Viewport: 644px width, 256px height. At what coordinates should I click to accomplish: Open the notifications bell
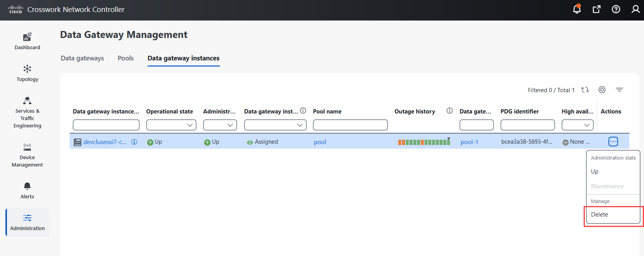pos(577,9)
